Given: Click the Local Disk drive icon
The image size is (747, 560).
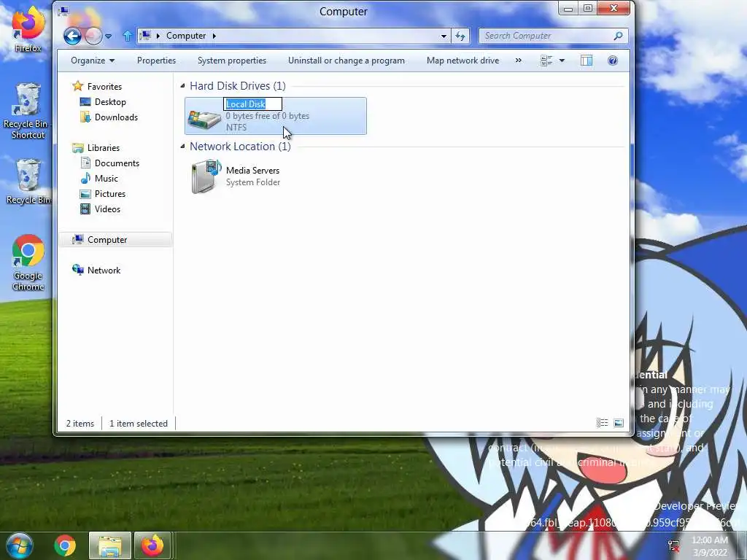Looking at the screenshot, I should click(x=204, y=117).
